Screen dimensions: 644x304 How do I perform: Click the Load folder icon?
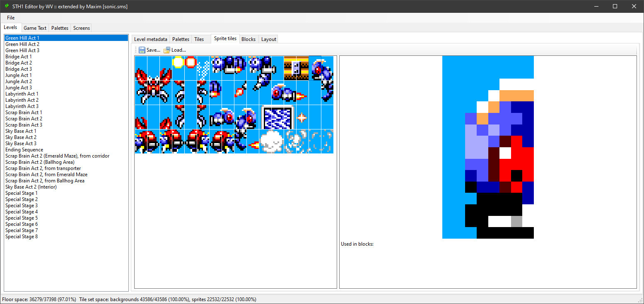[167, 50]
